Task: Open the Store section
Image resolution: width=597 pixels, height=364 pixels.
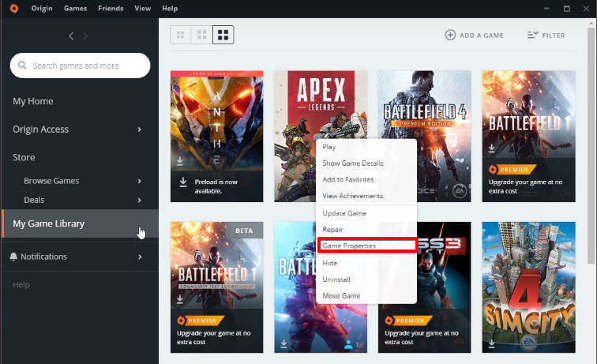Action: (x=24, y=157)
